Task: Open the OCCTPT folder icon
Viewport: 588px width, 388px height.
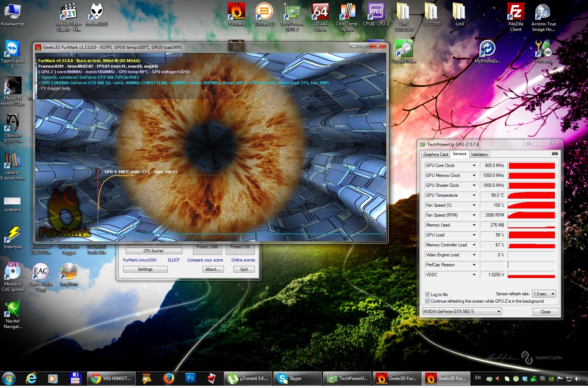Action: (x=432, y=14)
